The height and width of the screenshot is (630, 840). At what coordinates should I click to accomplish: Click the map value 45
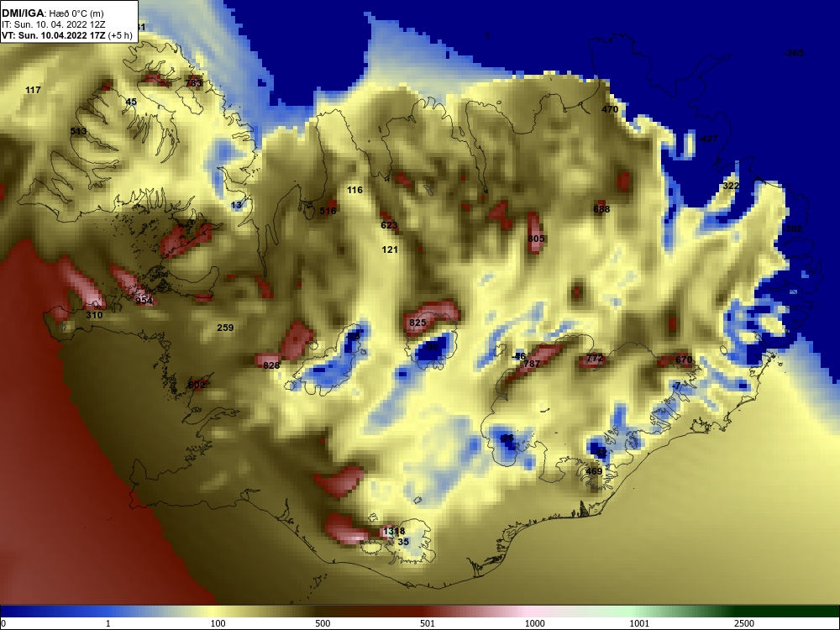pyautogui.click(x=131, y=102)
